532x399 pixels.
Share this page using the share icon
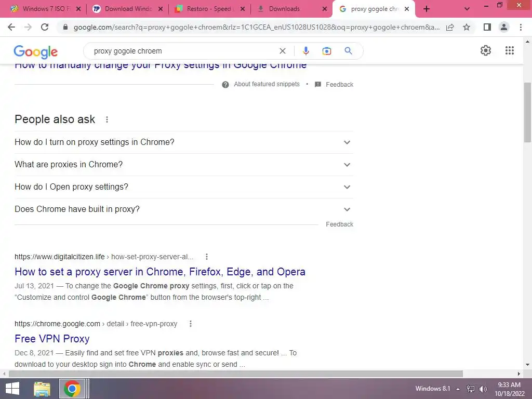(450, 27)
